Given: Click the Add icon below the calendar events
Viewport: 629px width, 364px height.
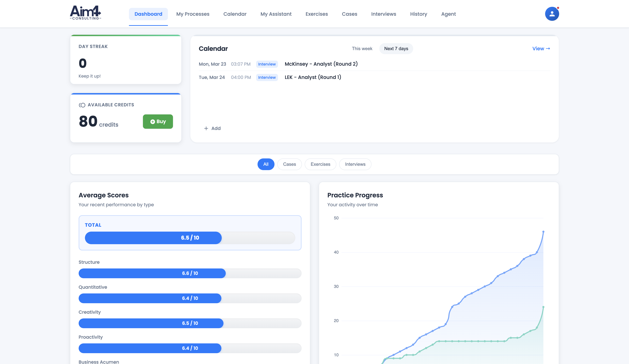Looking at the screenshot, I should click(x=206, y=128).
